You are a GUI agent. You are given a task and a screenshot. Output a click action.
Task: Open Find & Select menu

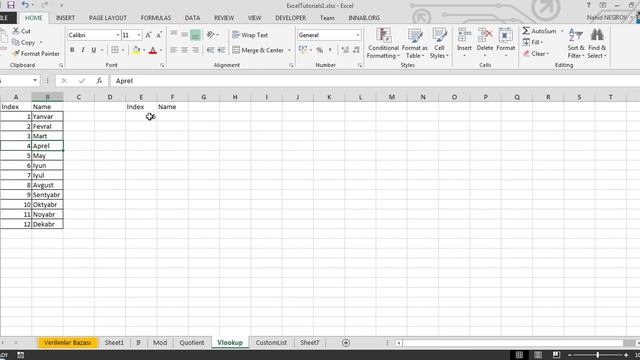597,43
